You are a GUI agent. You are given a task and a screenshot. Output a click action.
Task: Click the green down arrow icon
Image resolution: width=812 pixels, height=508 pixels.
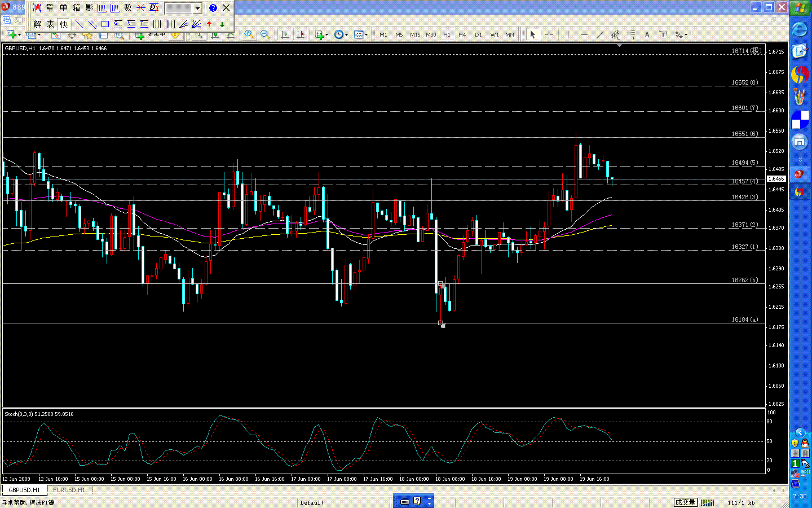[222, 24]
